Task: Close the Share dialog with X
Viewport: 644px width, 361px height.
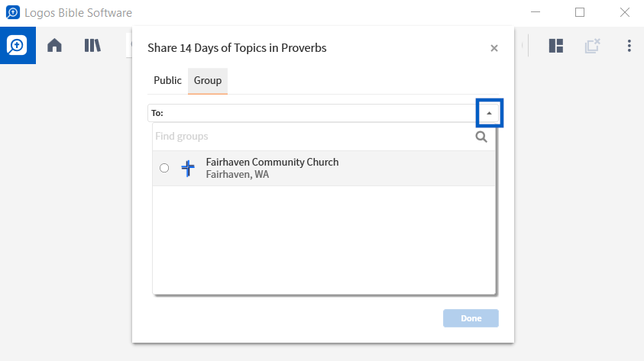Action: point(494,48)
